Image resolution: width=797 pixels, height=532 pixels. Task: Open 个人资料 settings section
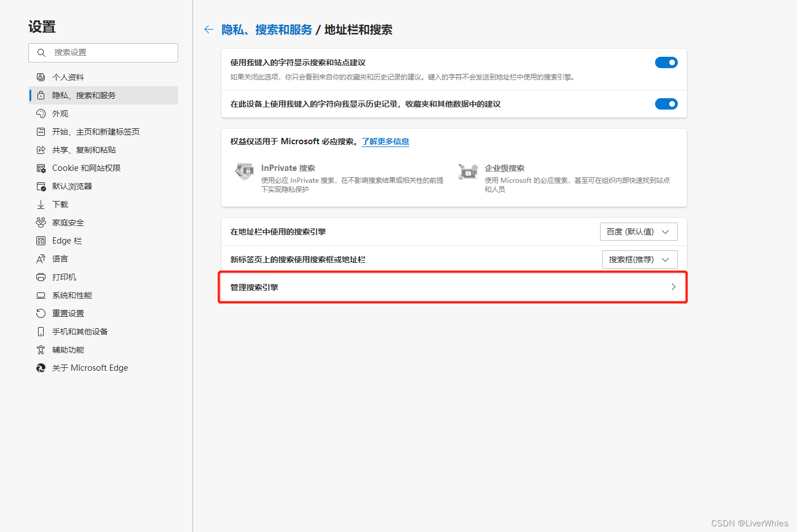[103, 77]
